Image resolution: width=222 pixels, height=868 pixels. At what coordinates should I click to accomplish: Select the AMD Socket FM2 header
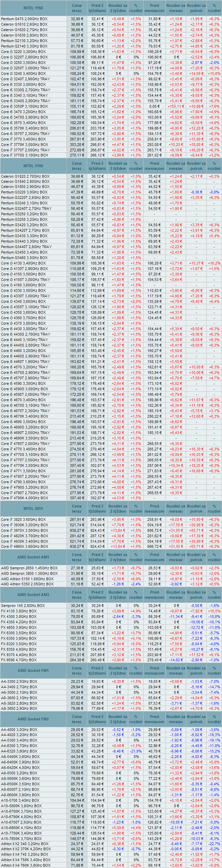(x=33, y=719)
